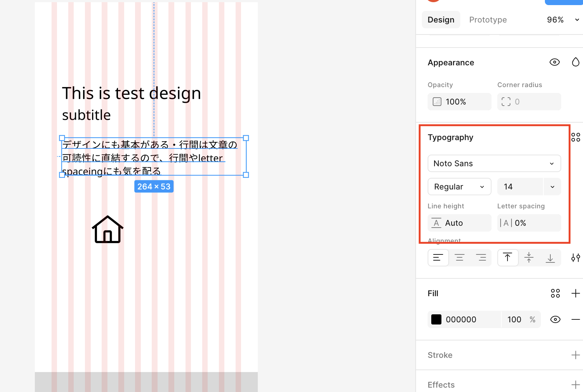
Task: Click the black fill color swatch
Action: tap(436, 319)
